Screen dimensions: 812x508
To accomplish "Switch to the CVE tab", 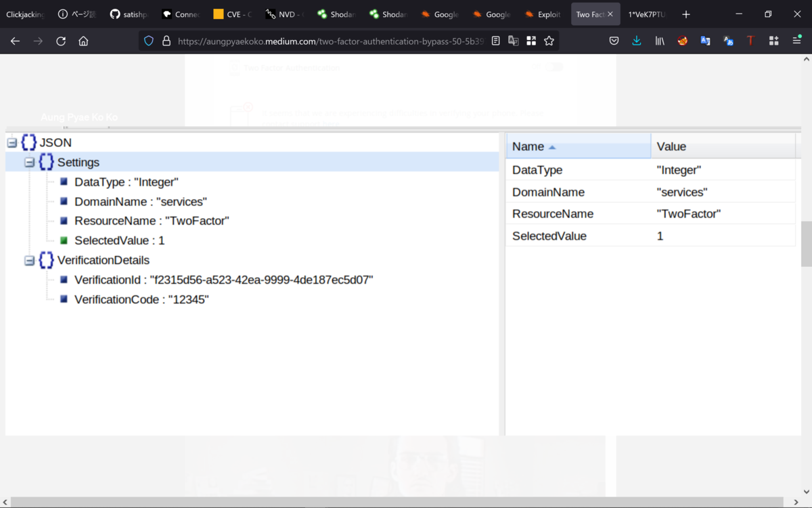I will pyautogui.click(x=232, y=14).
